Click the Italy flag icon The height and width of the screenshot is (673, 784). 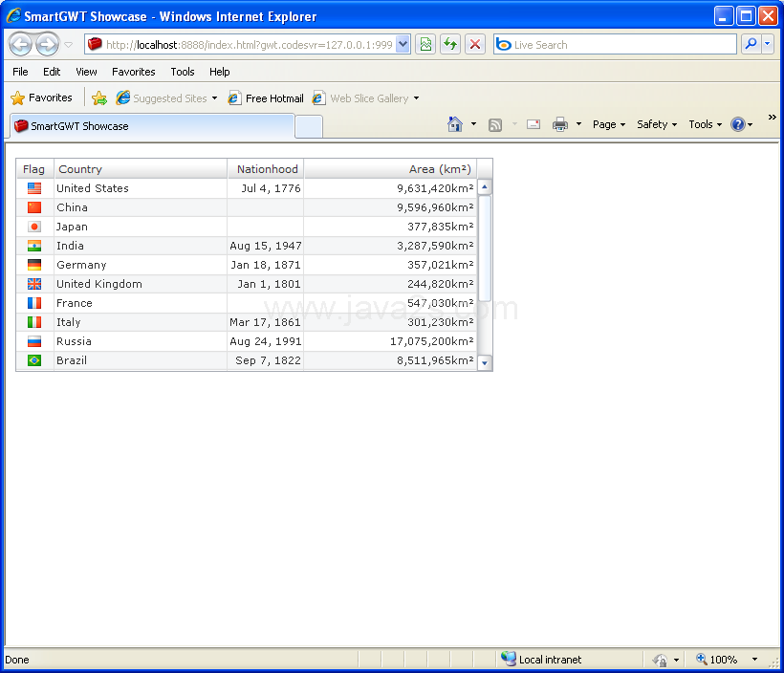click(34, 322)
